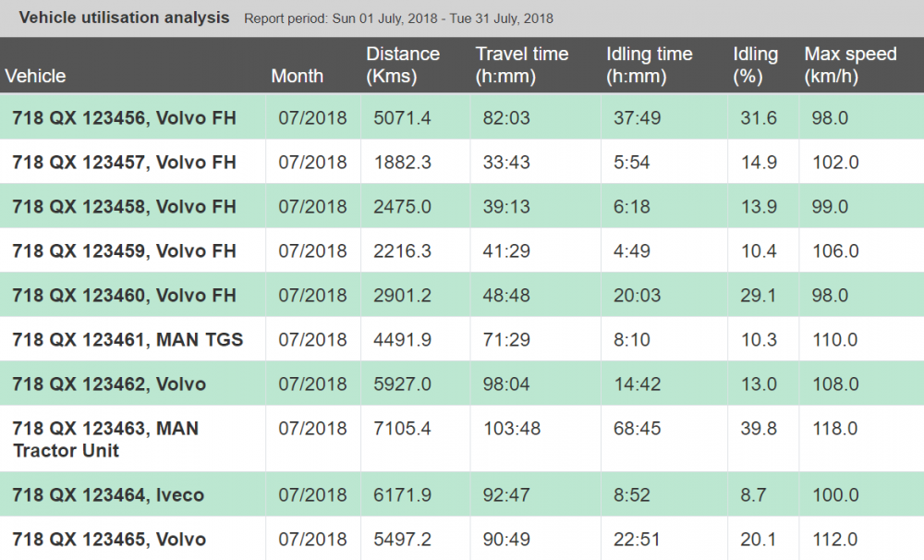Select vehicle 718 QX 123461, MAN TGS
Viewport: 924px width, 560px height.
(x=128, y=339)
